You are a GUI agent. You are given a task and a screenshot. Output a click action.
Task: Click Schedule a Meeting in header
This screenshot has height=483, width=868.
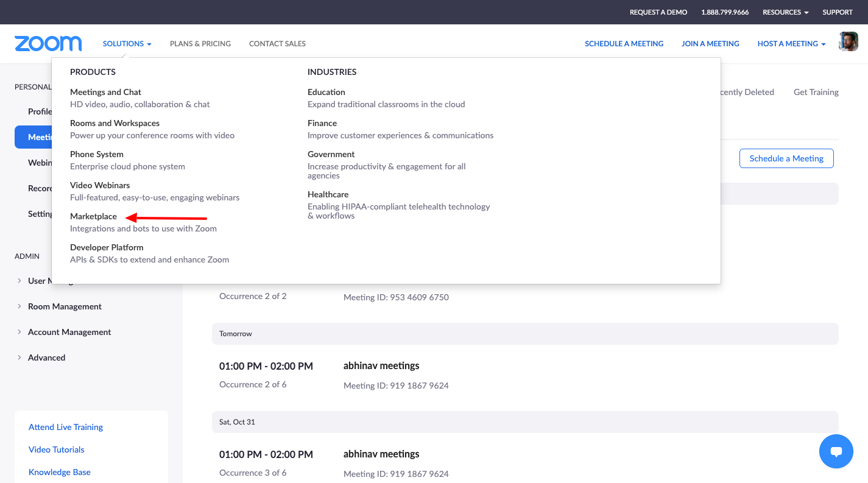[x=624, y=44]
